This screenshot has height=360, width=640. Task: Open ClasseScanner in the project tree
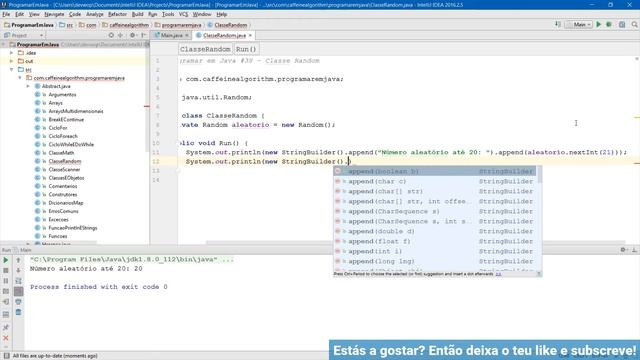pos(64,169)
